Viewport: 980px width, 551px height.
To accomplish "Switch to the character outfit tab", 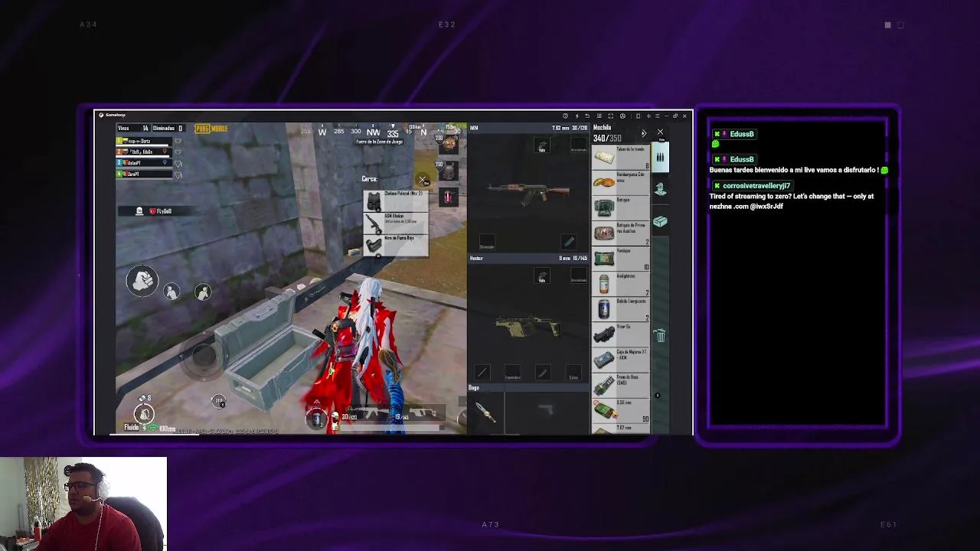I will tap(660, 190).
